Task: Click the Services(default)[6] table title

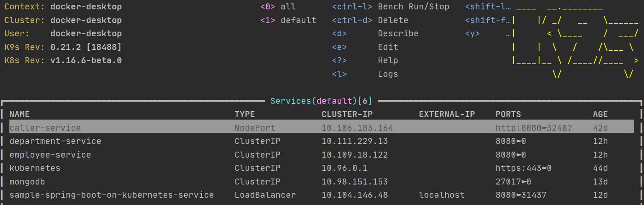Action: click(321, 101)
